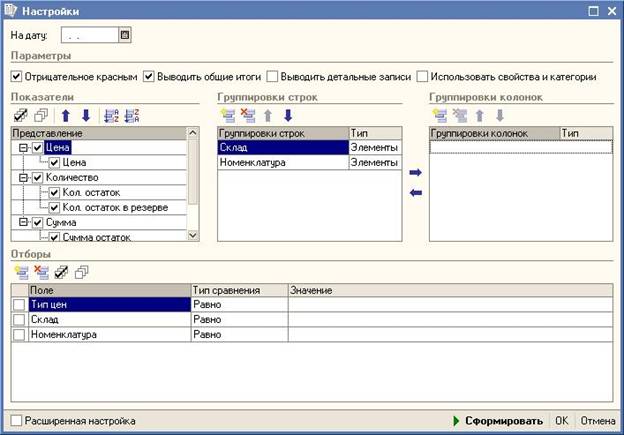
Task: Toggle Отрицательное красным checkbox
Action: click(16, 76)
